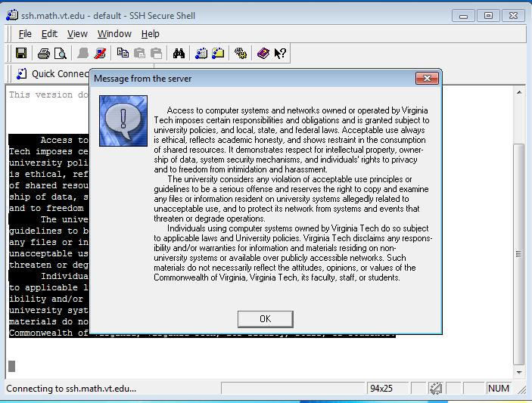
Task: Click the SSH application icon in title bar
Action: [12, 15]
